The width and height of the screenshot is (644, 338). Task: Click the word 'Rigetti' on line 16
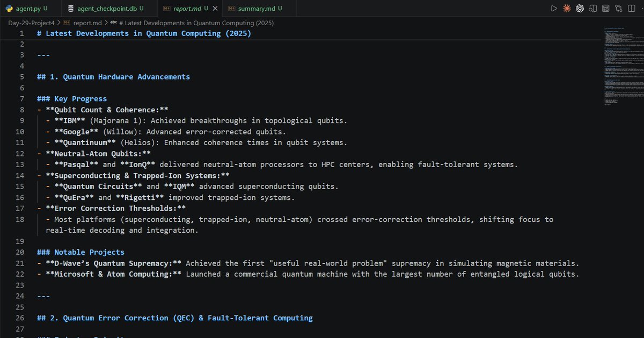click(x=140, y=197)
